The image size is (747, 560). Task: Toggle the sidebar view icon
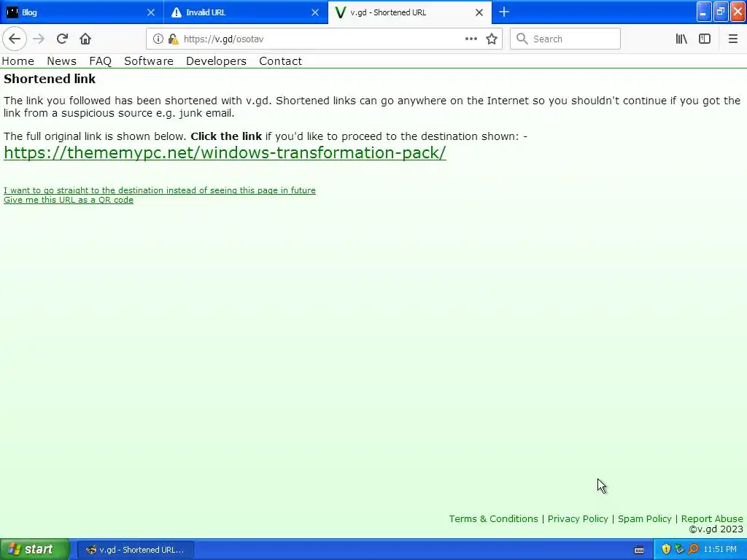click(705, 39)
